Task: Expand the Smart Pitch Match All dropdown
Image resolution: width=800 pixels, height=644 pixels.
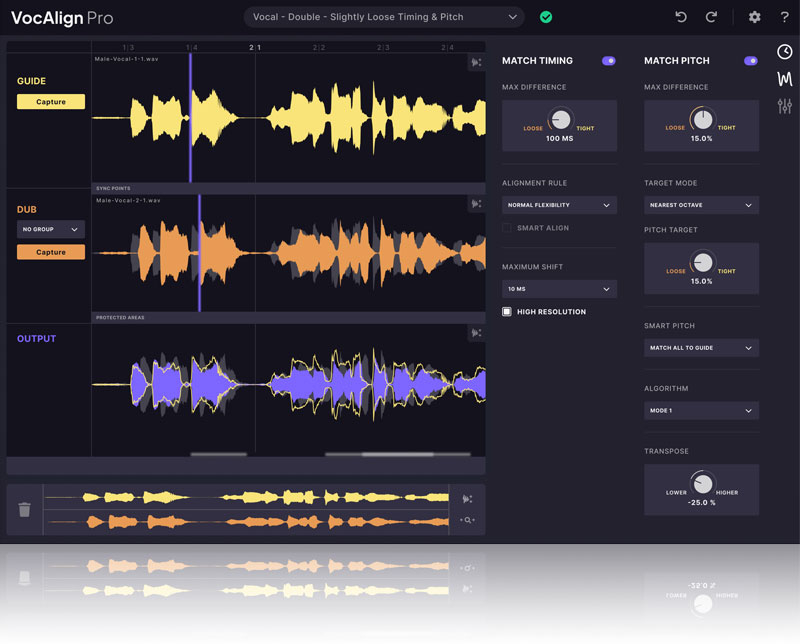Action: tap(701, 348)
